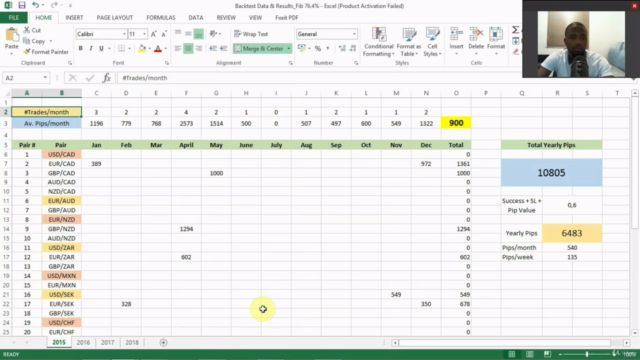Open the font size dropdown
The image size is (640, 360).
[x=144, y=34]
